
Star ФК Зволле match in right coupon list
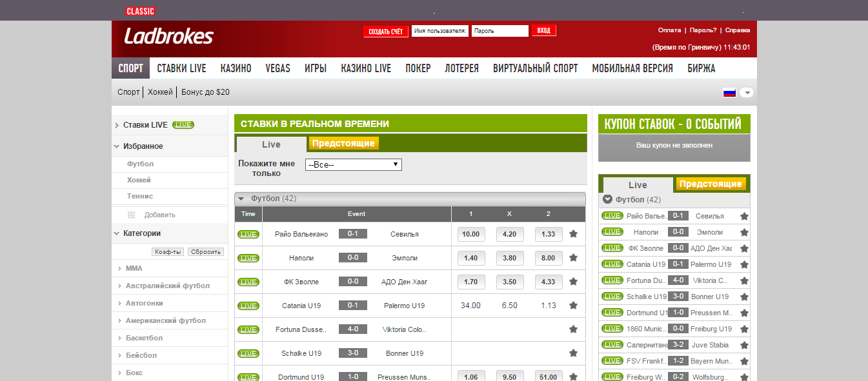[x=744, y=248]
